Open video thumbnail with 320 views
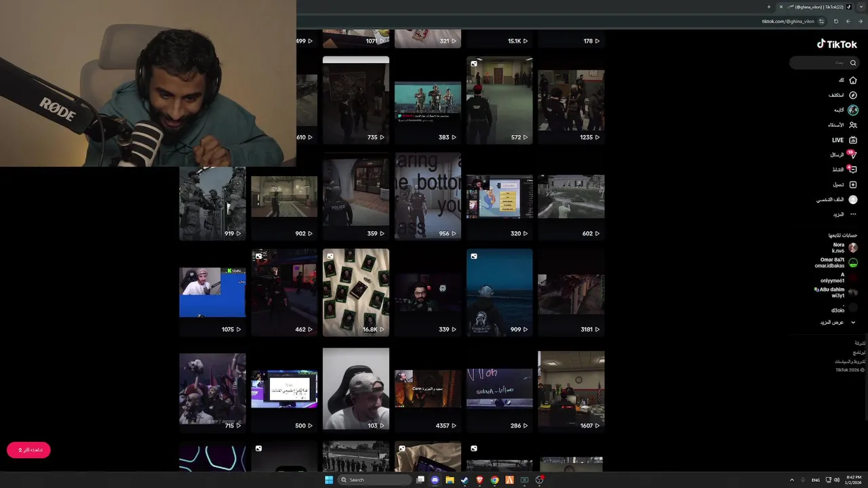The width and height of the screenshot is (868, 488). 500,196
